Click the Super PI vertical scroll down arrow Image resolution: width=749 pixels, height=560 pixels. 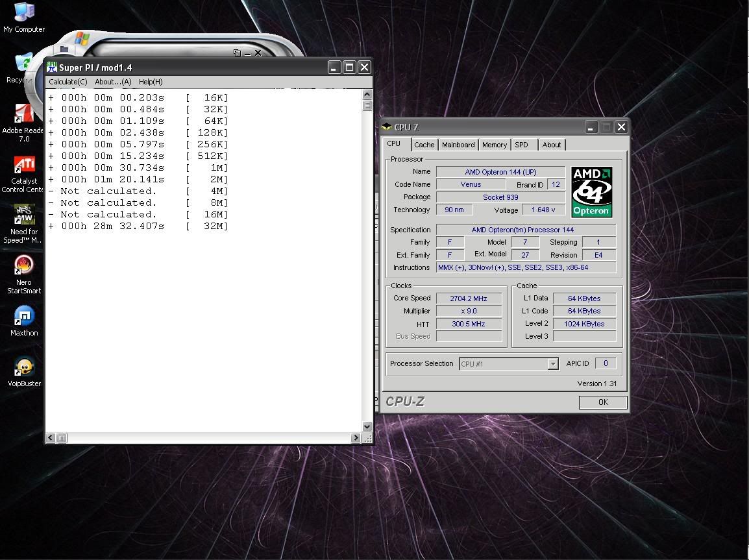[x=367, y=426]
